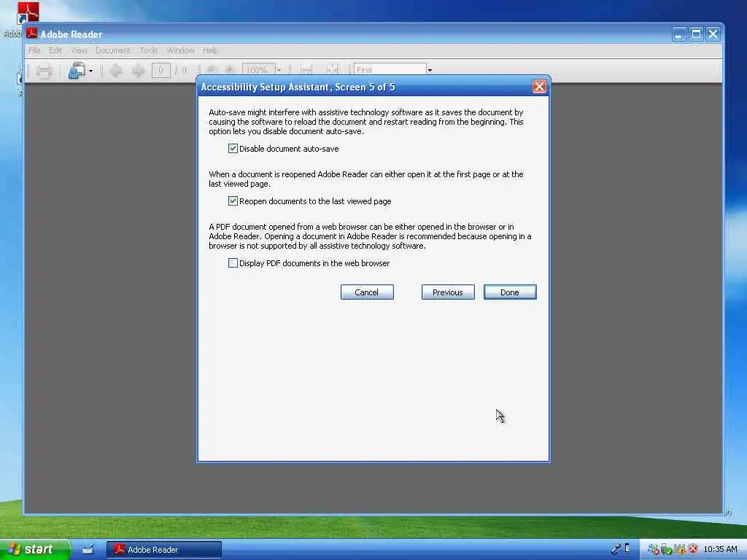Open the Window menu
This screenshot has width=747, height=560.
pos(181,50)
